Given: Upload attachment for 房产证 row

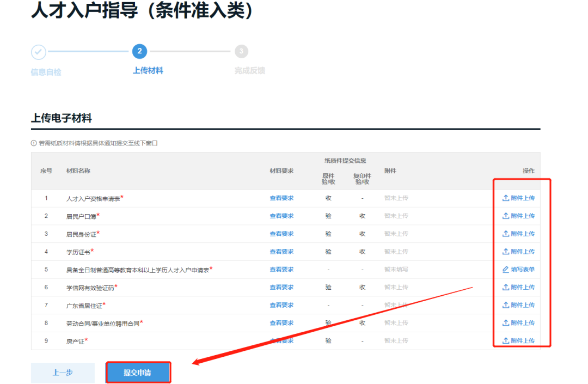Looking at the screenshot, I should coord(518,341).
